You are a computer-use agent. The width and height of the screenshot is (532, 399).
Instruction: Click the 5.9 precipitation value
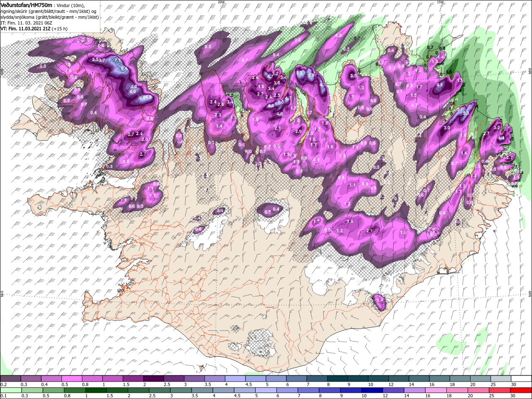click(x=311, y=76)
